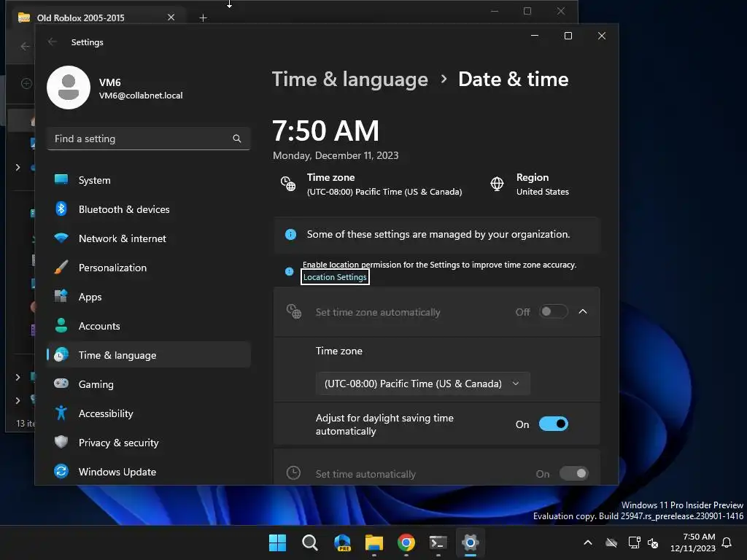Minimize the Settings window
Viewport: 747px width, 560px height.
tap(535, 36)
